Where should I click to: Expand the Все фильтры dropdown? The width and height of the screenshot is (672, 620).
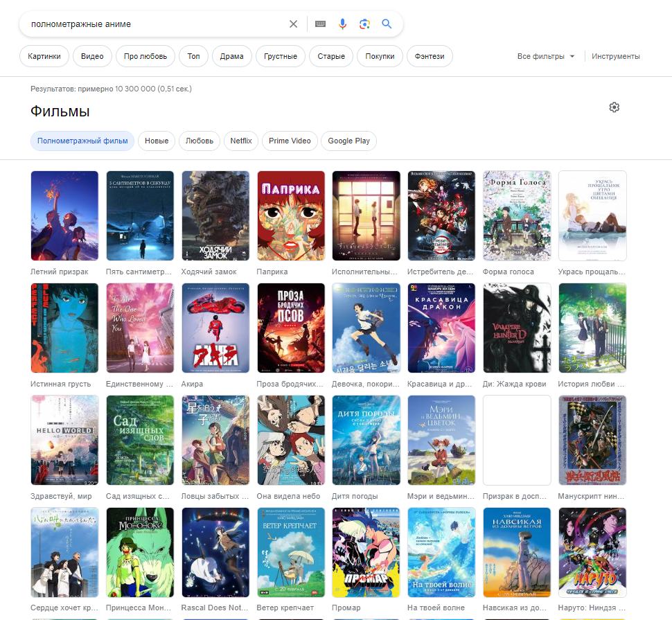546,56
